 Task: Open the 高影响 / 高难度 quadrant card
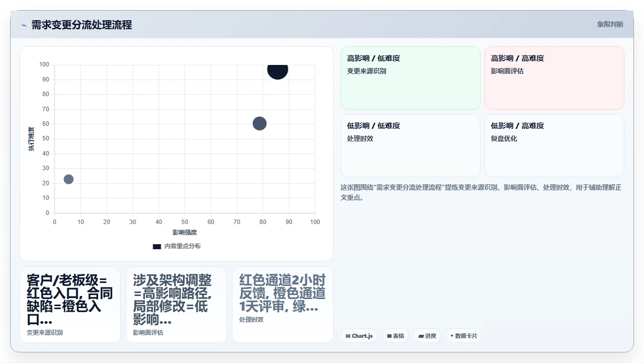pos(554,78)
